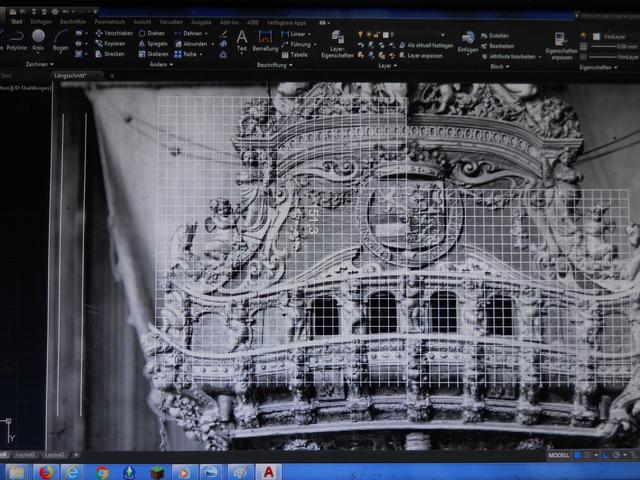640x480 pixels.
Task: Open the Start ribbon tab
Action: click(17, 22)
